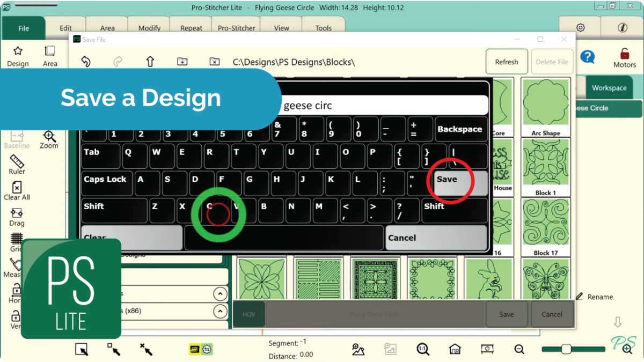
Task: Select the Block 1 design thumbnail
Action: (x=545, y=167)
